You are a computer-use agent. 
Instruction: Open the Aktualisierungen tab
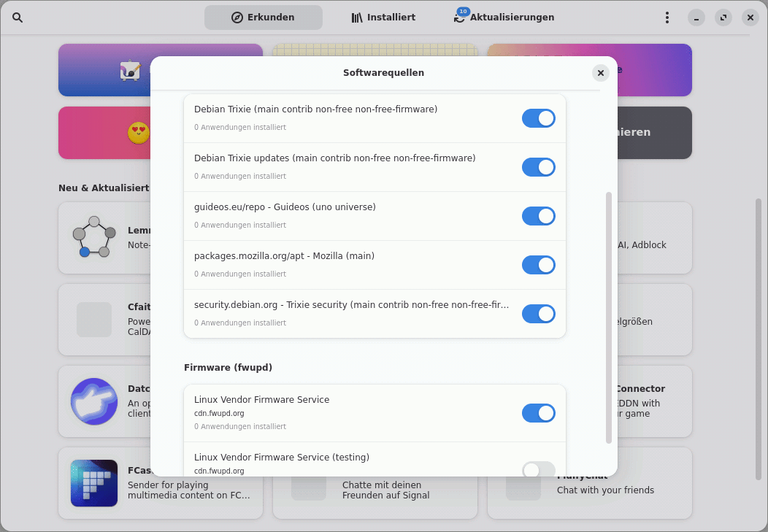click(504, 18)
